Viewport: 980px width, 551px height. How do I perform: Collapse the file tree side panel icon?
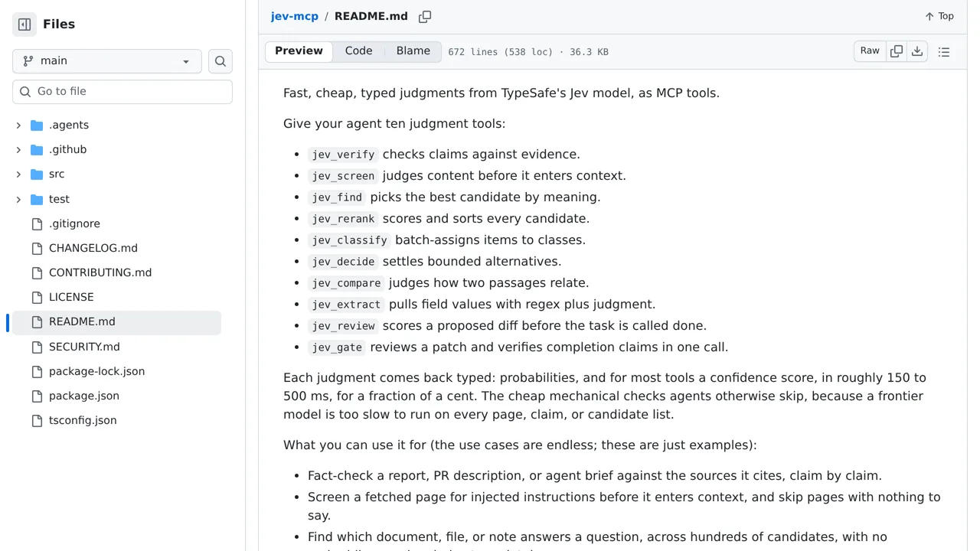(24, 24)
